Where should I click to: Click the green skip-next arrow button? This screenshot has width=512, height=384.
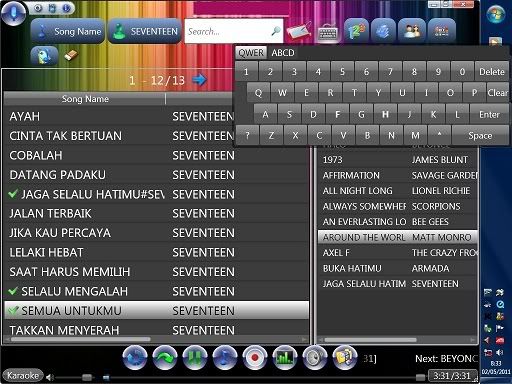[165, 358]
